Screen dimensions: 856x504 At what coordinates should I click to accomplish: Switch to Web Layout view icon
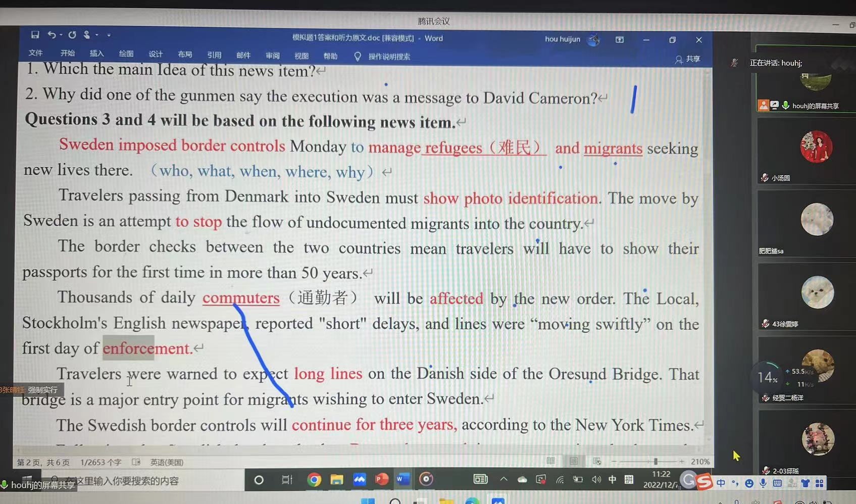pyautogui.click(x=597, y=461)
